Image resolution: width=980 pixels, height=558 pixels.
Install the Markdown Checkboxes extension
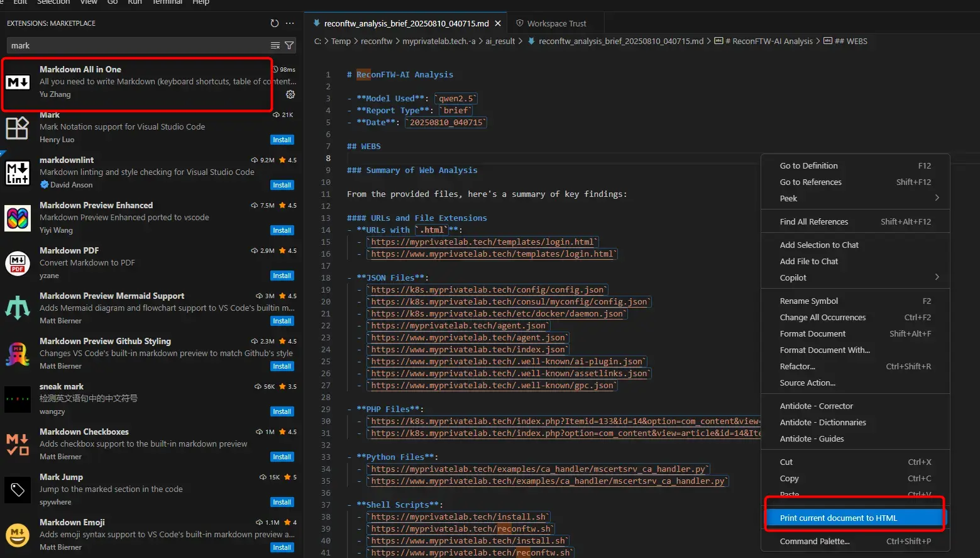point(282,457)
